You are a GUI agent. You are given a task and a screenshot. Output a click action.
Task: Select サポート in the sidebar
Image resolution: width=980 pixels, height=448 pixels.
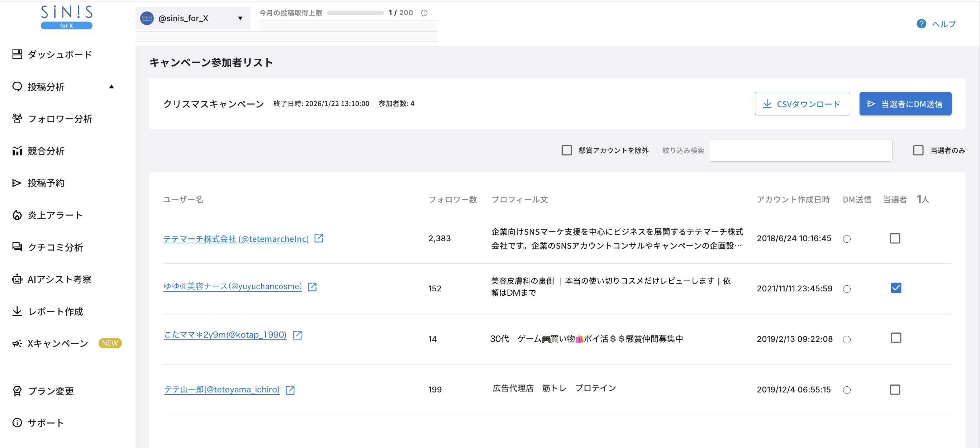coord(46,422)
